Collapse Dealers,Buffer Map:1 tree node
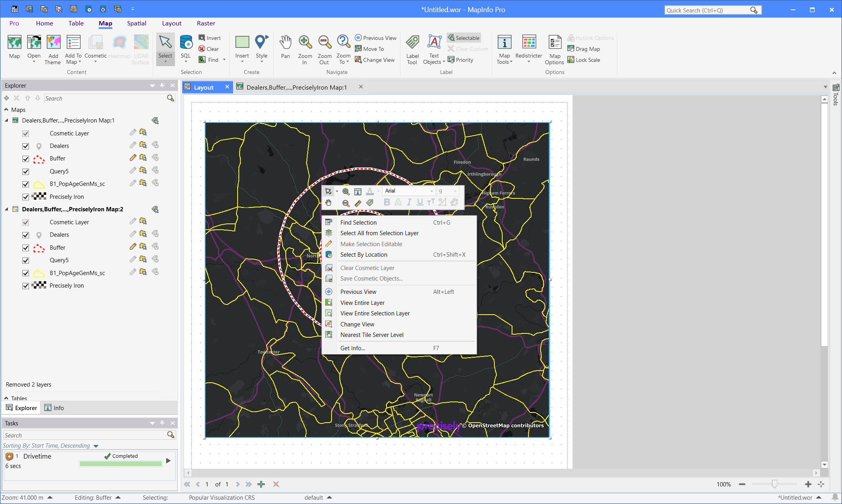Image resolution: width=842 pixels, height=504 pixels. tap(7, 121)
